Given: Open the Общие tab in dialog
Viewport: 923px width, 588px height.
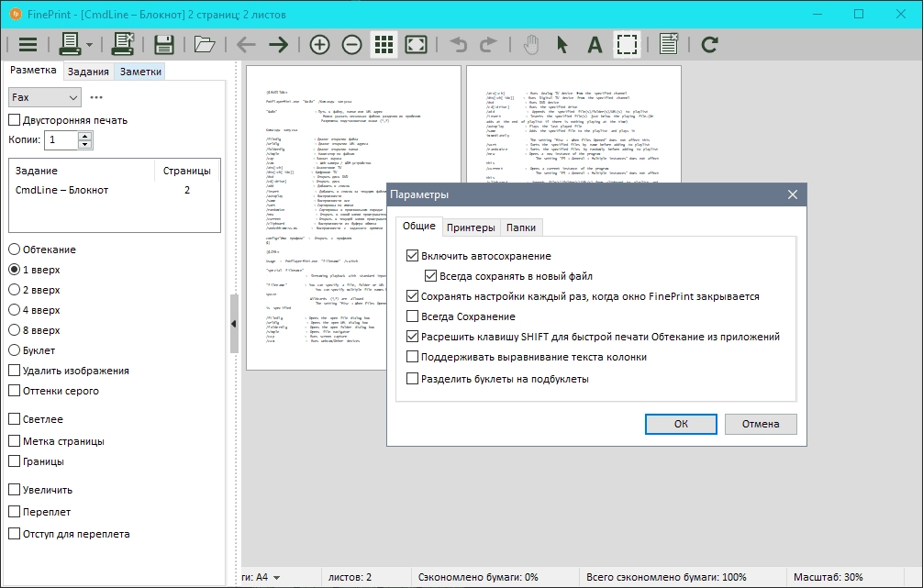Looking at the screenshot, I should (x=418, y=226).
